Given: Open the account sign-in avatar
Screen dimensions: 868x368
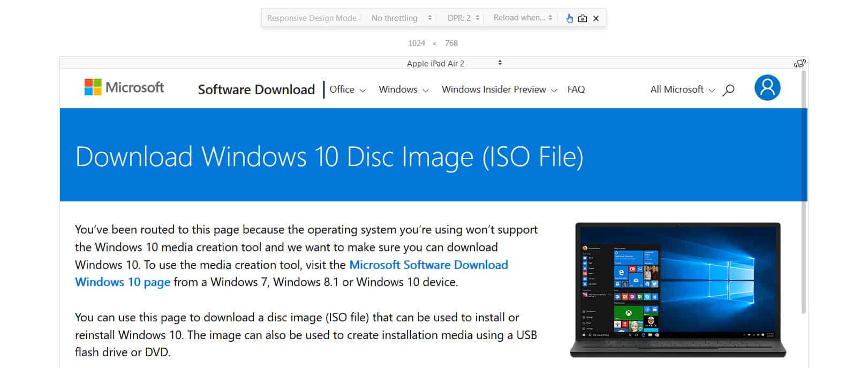Looking at the screenshot, I should pyautogui.click(x=767, y=87).
